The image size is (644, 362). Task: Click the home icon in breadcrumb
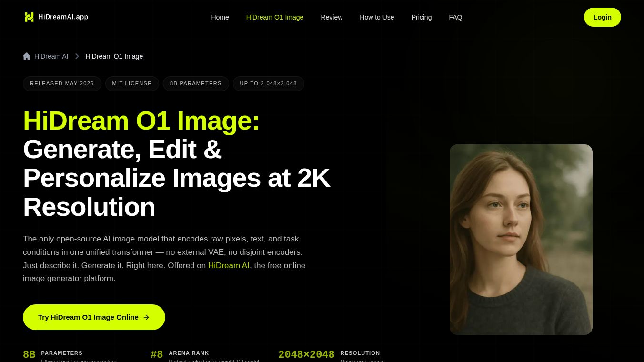pos(27,56)
